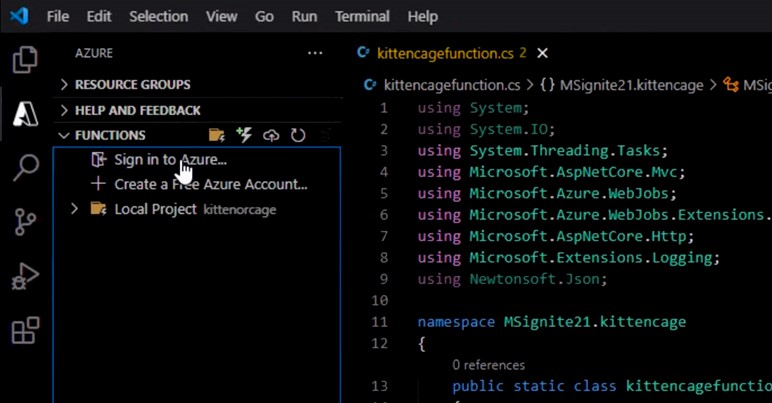Expand the Resource Groups section

(64, 85)
